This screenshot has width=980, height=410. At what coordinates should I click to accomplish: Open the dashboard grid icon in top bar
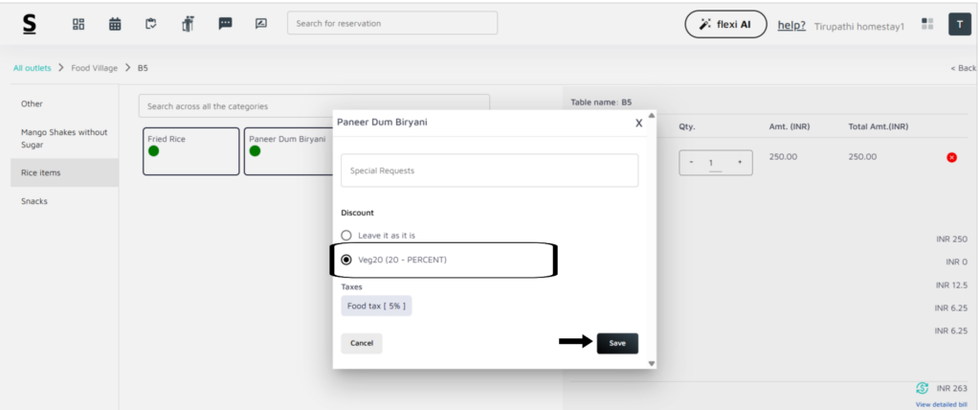click(x=78, y=24)
